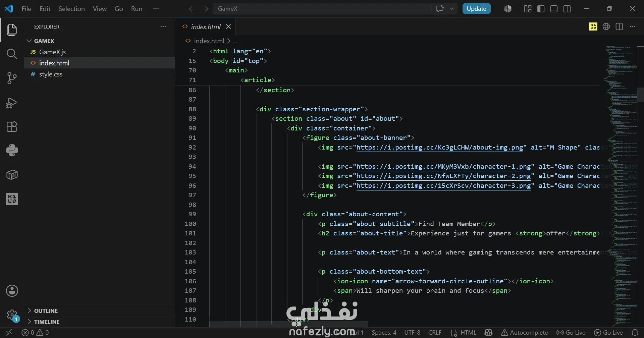Click index.html breadcrumb

coord(209,41)
